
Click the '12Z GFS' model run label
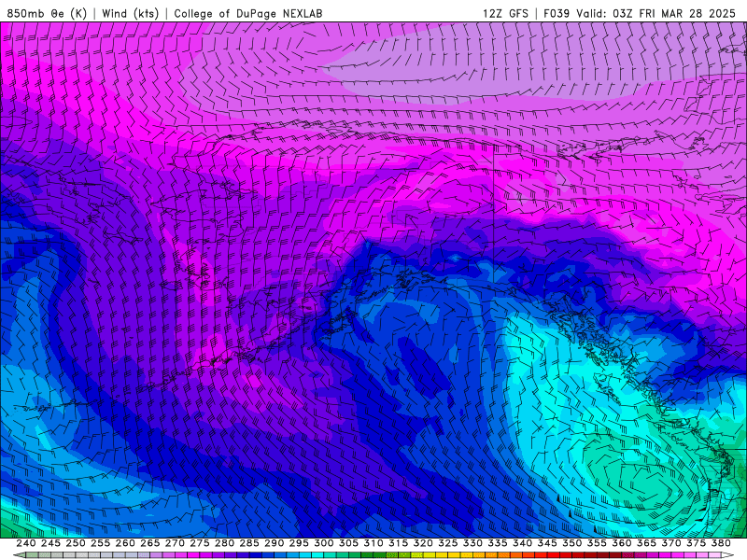coord(505,13)
